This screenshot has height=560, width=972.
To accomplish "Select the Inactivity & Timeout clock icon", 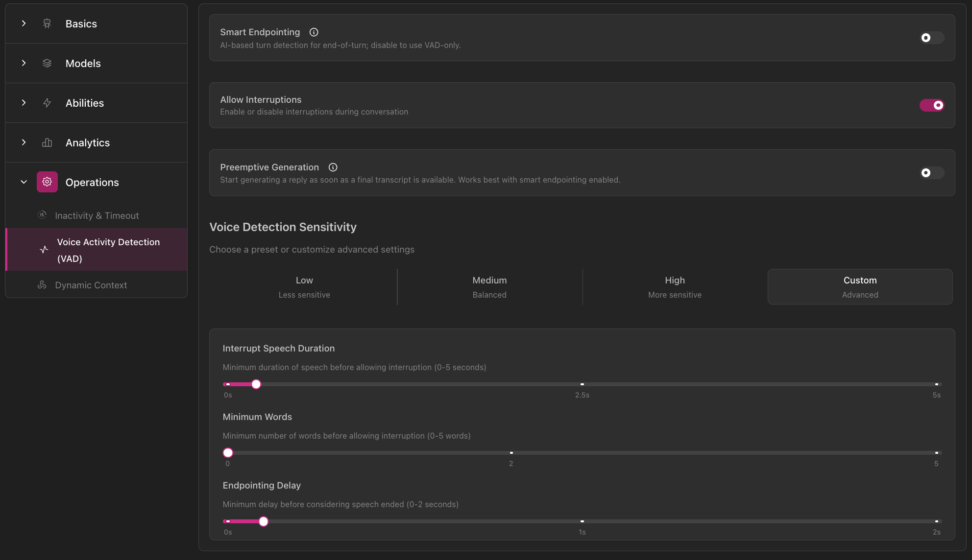I will click(42, 215).
